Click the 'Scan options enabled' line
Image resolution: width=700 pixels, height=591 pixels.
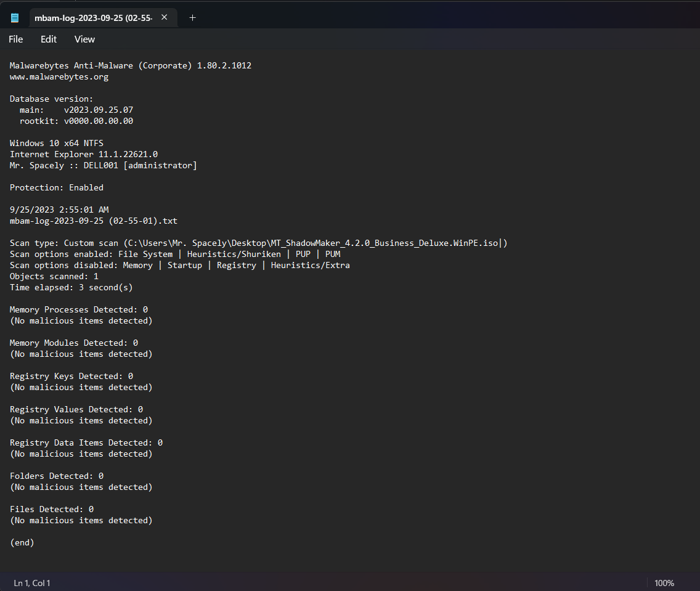pos(175,254)
